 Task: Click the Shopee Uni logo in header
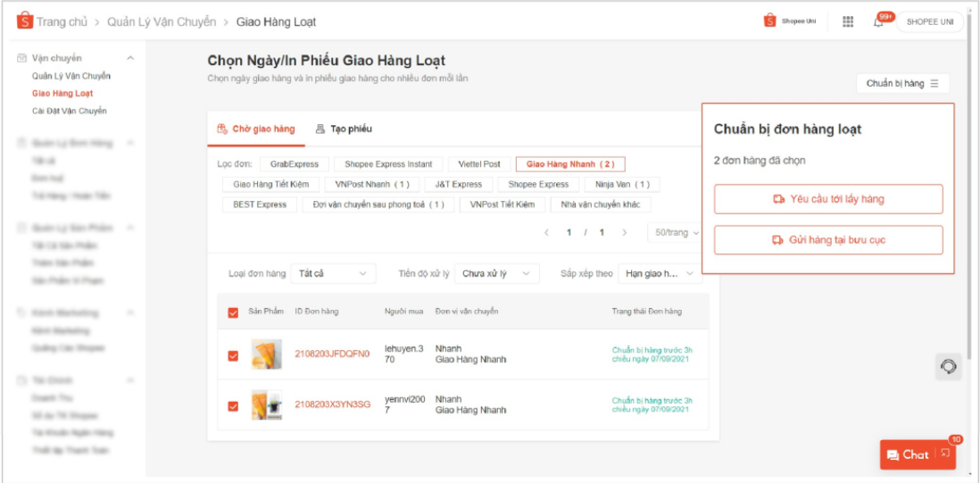click(x=790, y=21)
